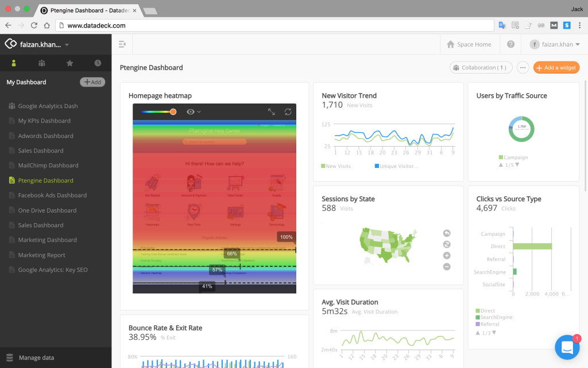Viewport: 588px width, 368px height.
Task: Select the personal dashboards icon in sidebar
Action: [x=13, y=63]
